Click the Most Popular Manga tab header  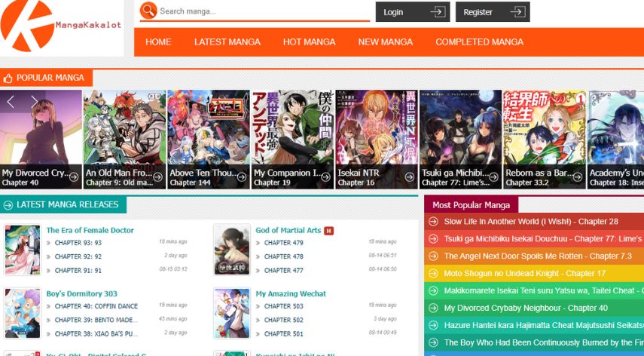(x=471, y=204)
